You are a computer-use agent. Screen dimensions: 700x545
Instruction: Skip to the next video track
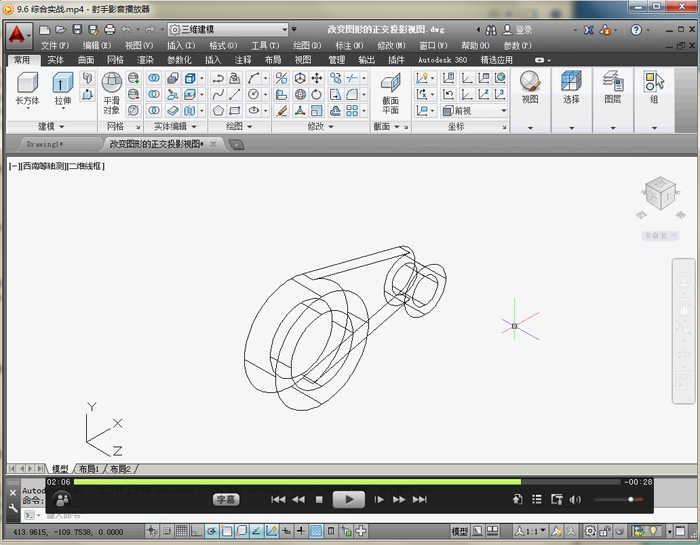click(419, 499)
